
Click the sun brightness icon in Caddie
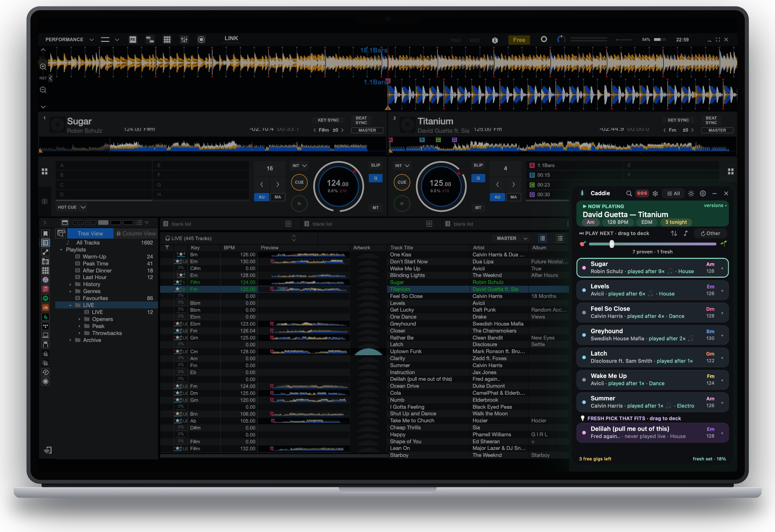(691, 193)
